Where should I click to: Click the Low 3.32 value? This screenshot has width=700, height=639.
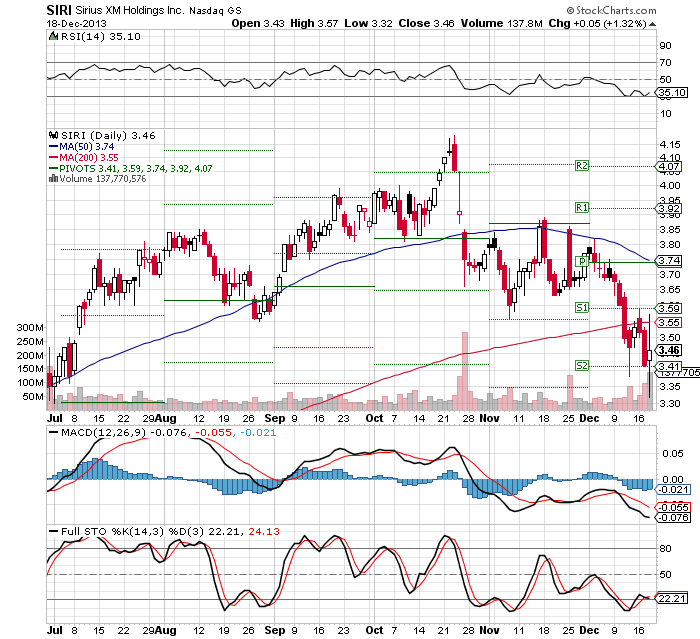pos(368,24)
